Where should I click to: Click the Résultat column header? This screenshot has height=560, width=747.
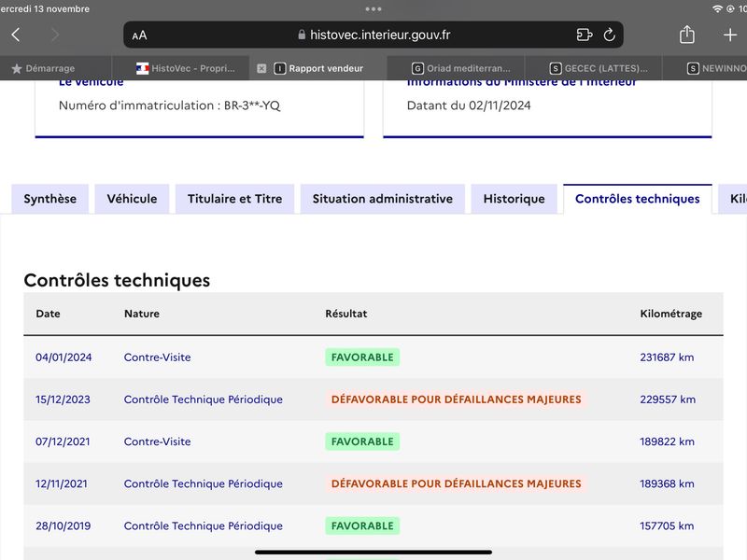pyautogui.click(x=346, y=314)
